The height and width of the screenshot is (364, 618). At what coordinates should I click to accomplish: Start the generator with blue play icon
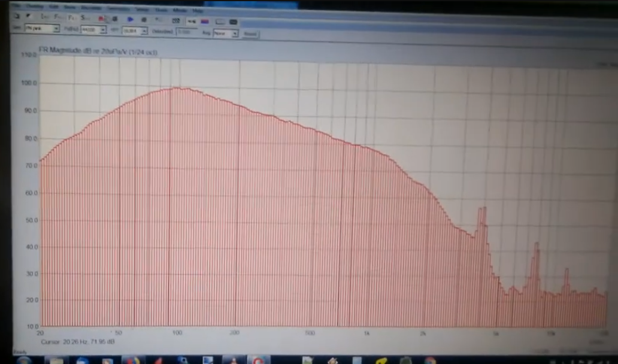[x=130, y=19]
